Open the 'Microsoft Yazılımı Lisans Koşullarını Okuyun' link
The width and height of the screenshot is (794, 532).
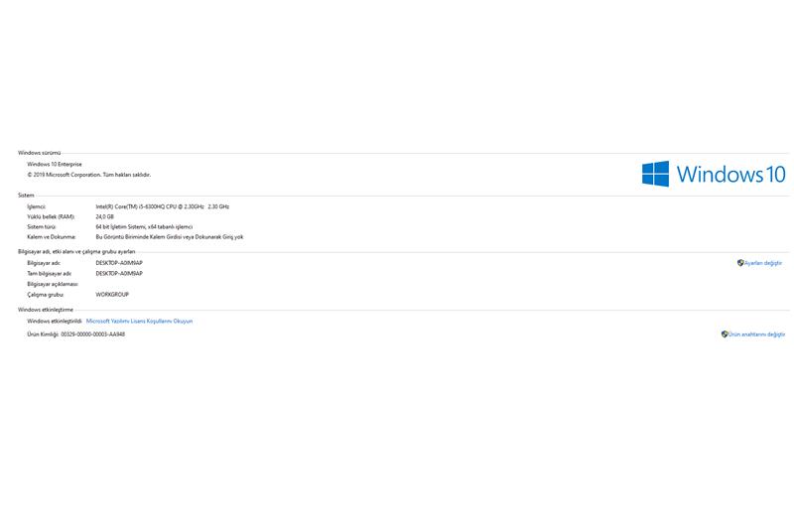pos(139,321)
